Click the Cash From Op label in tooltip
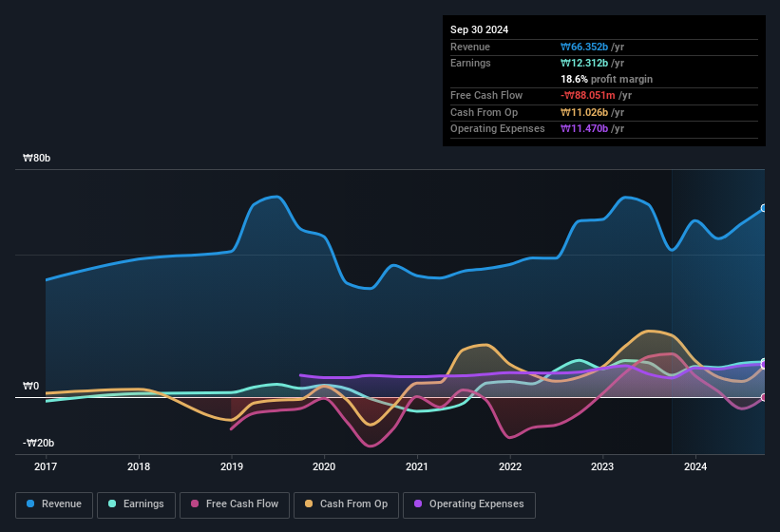Viewport: 780px width, 532px height. coord(484,112)
